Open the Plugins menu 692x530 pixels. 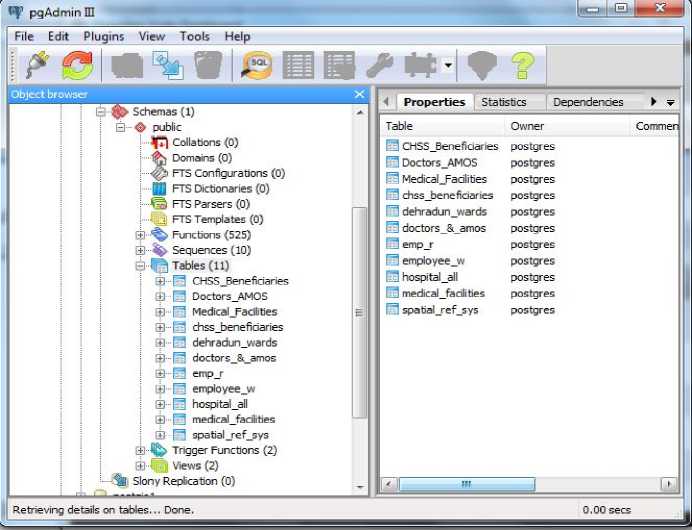[104, 36]
